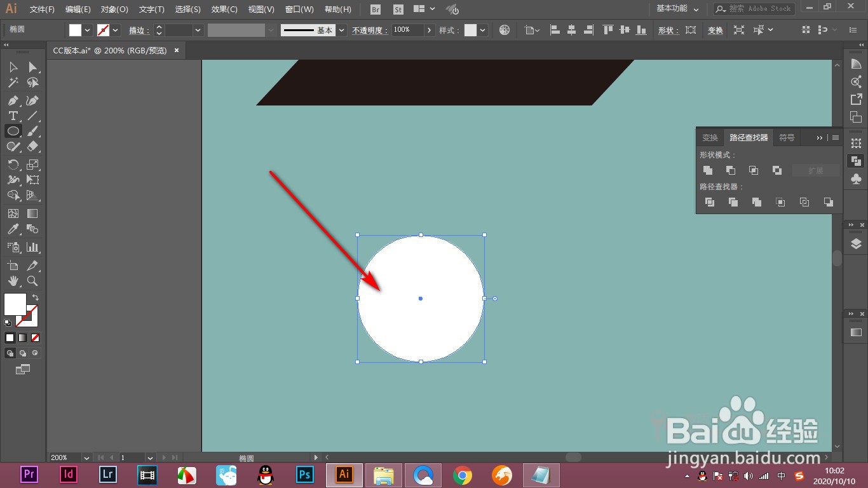Select the Shaper tool
The height and width of the screenshot is (488, 868).
click(13, 146)
